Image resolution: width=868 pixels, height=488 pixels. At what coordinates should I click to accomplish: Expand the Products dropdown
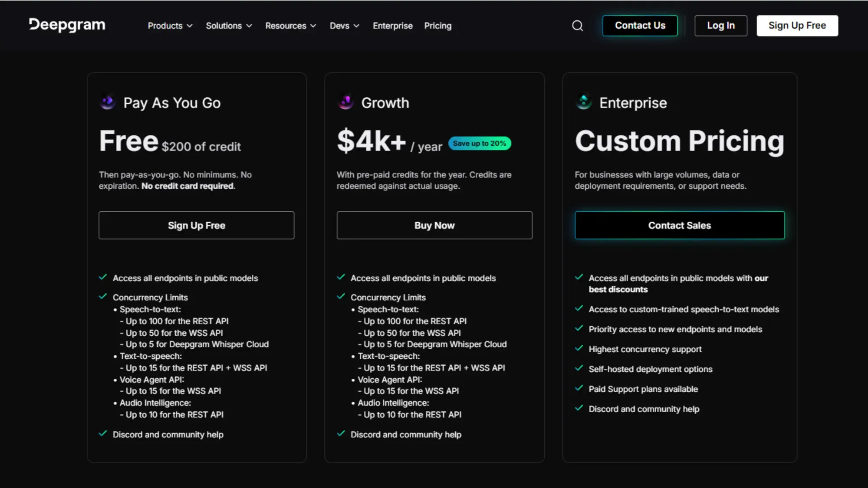click(170, 26)
